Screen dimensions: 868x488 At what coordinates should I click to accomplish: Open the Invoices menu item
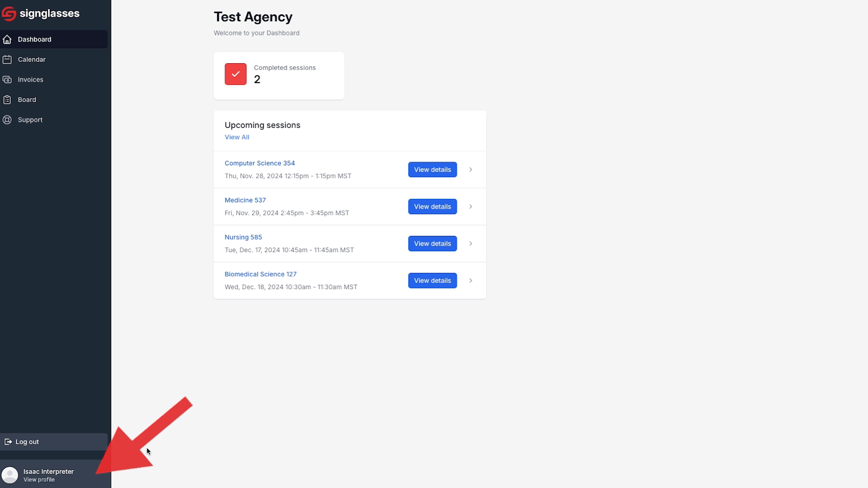54,80
